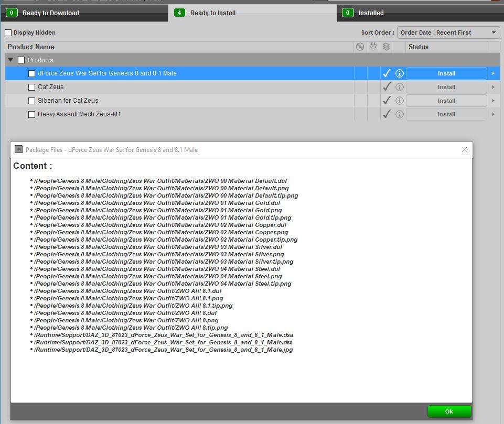Sort by Status column header
This screenshot has height=424, width=504.
pos(418,47)
